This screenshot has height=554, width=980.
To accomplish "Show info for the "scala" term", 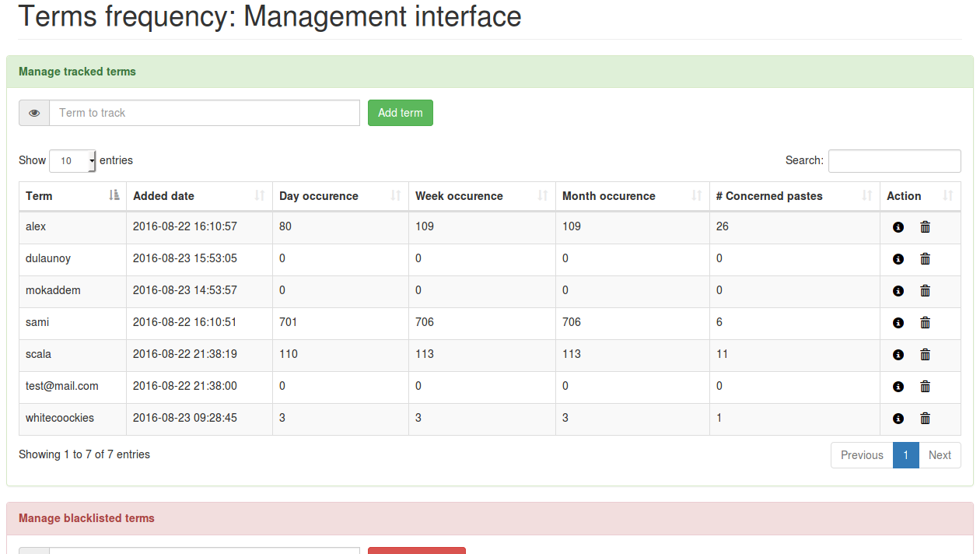I will (898, 354).
